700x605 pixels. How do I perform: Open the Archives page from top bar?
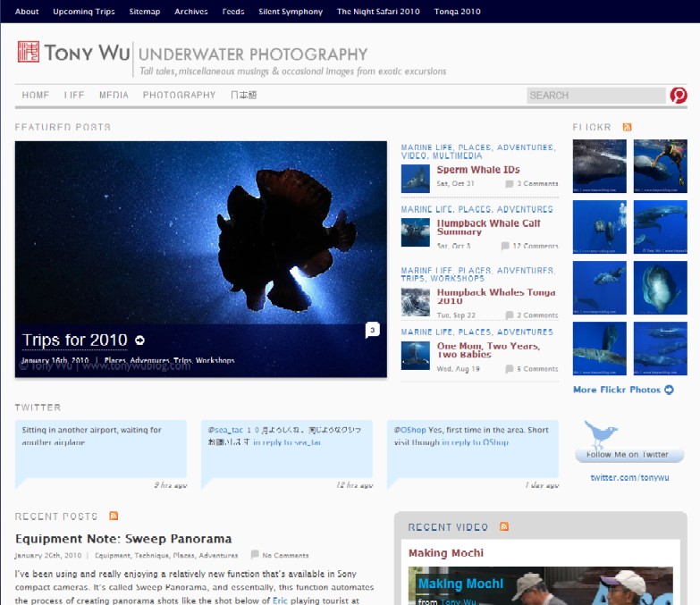(x=191, y=12)
